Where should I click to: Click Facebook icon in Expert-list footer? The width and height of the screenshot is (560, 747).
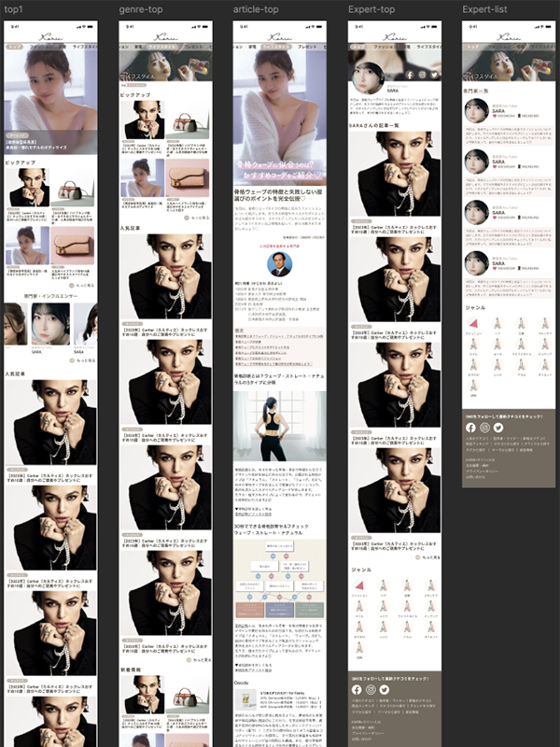pyautogui.click(x=470, y=428)
